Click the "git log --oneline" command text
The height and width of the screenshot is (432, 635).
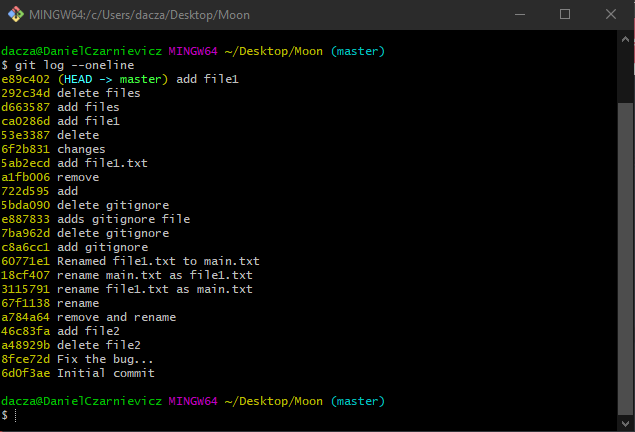[x=71, y=65]
